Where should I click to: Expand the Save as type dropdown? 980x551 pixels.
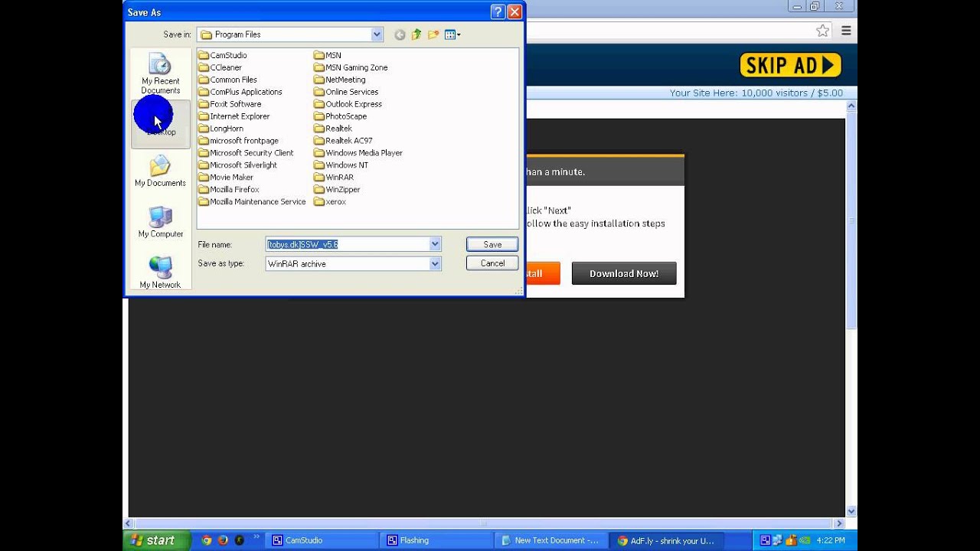(x=435, y=263)
